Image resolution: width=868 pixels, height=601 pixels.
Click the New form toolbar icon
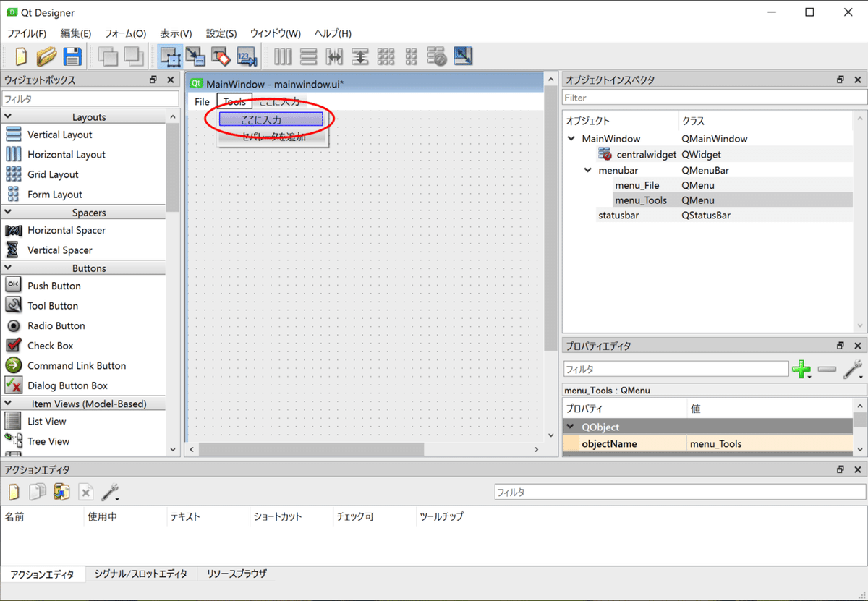[x=21, y=56]
